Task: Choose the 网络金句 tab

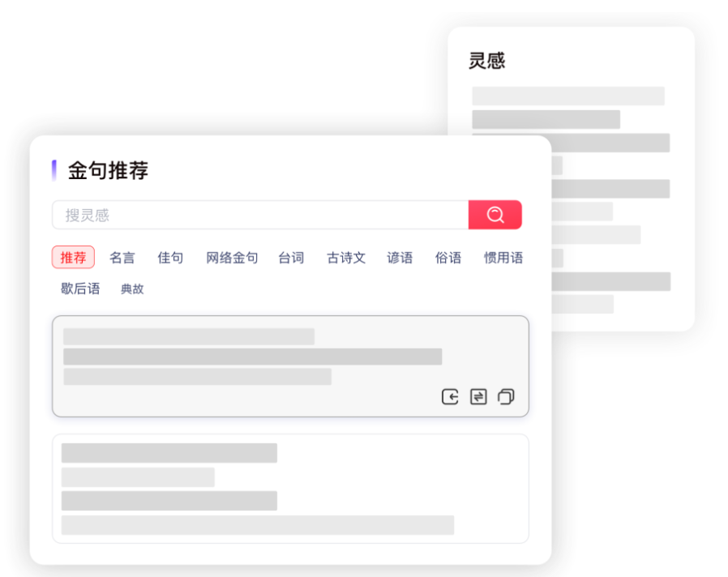Action: 232,258
